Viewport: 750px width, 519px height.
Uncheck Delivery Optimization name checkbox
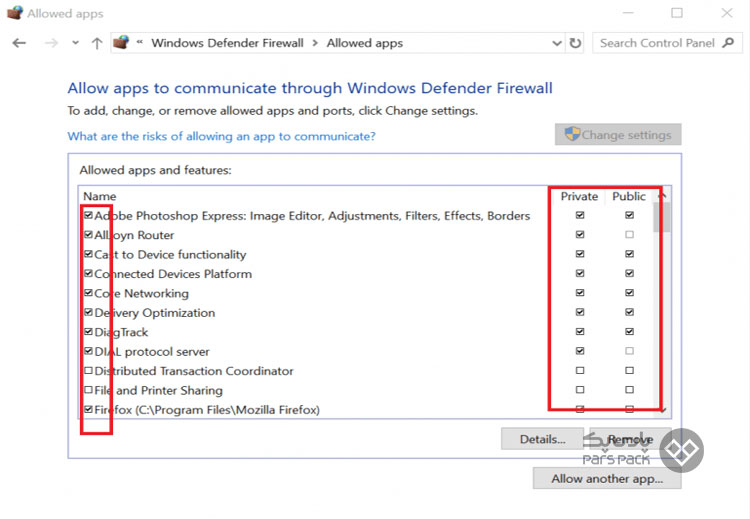pos(88,312)
